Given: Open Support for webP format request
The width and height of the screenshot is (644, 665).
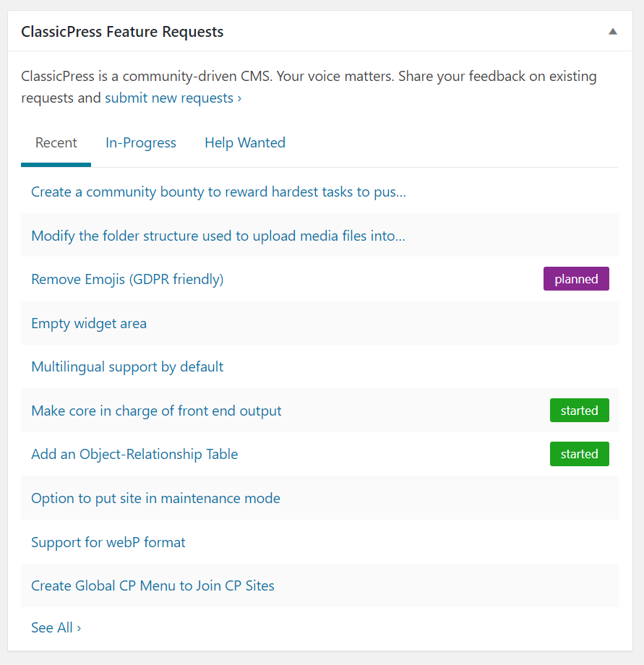Looking at the screenshot, I should tap(108, 542).
